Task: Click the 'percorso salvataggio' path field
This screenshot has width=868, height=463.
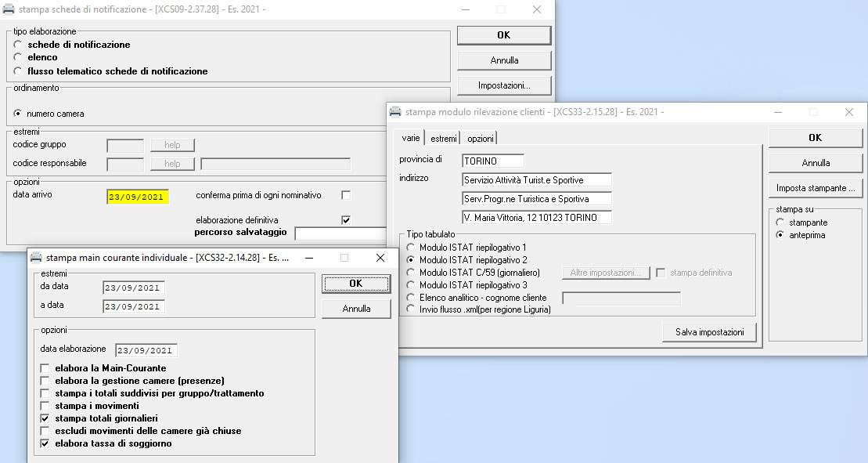Action: (340, 233)
